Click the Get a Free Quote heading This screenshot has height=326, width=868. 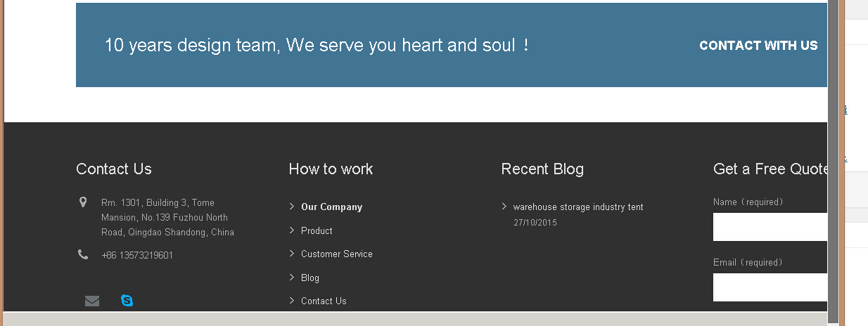click(770, 169)
